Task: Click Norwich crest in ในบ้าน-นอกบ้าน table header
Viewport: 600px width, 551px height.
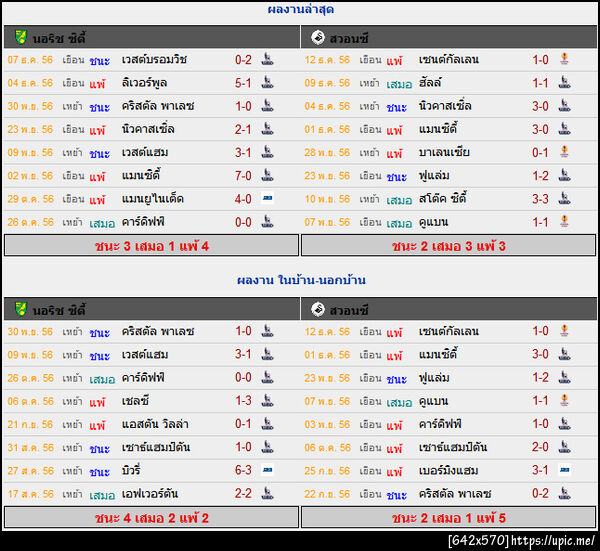Action: [x=21, y=309]
